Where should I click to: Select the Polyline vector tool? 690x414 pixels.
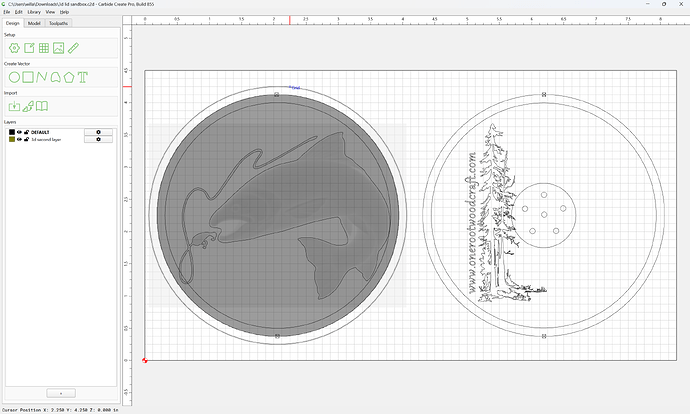pos(41,77)
